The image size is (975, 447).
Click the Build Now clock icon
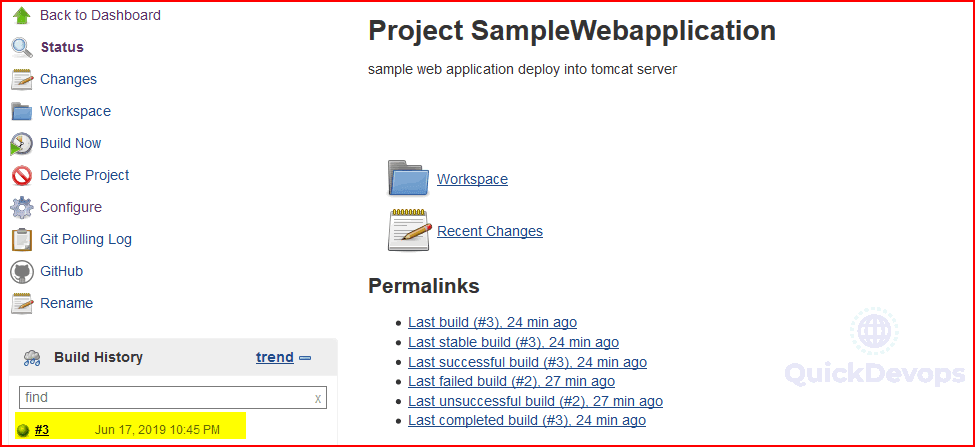pos(22,144)
